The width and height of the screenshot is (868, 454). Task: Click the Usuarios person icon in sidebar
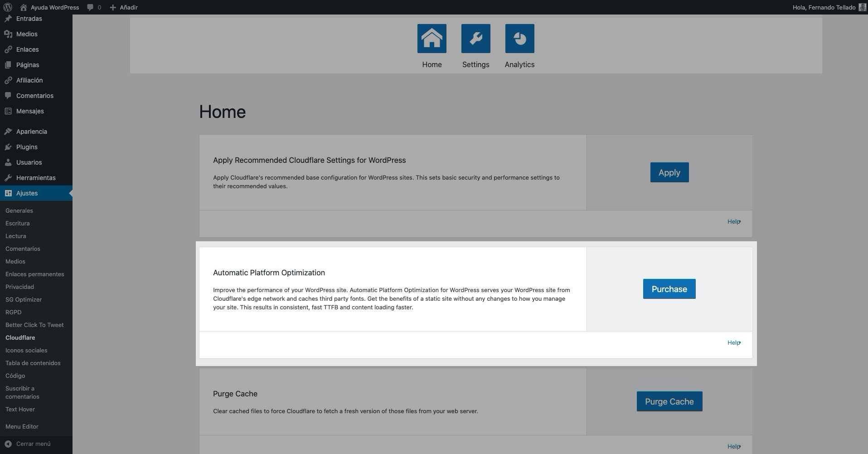[x=8, y=162]
